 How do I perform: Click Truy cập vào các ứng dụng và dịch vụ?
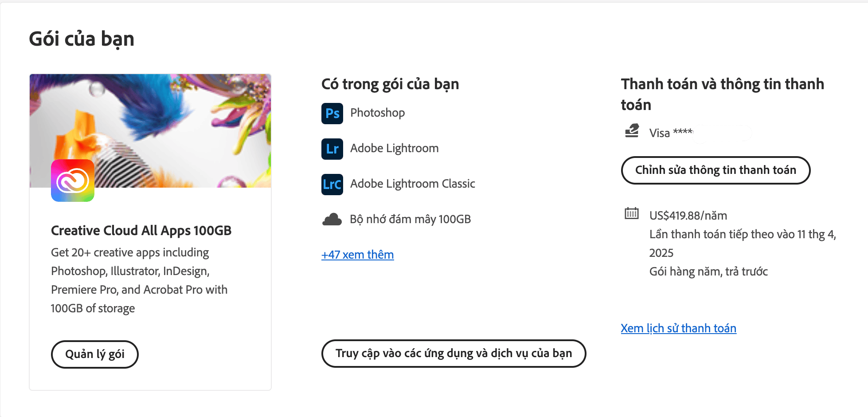click(x=454, y=354)
